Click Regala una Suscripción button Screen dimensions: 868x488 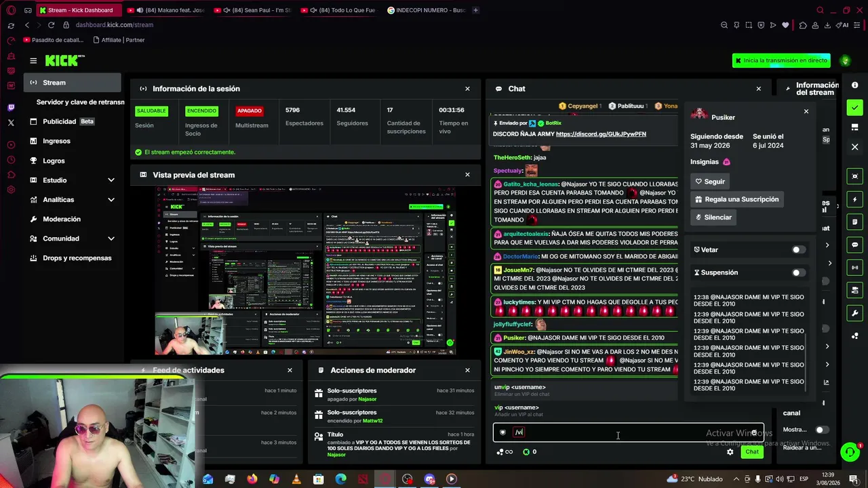(x=736, y=199)
